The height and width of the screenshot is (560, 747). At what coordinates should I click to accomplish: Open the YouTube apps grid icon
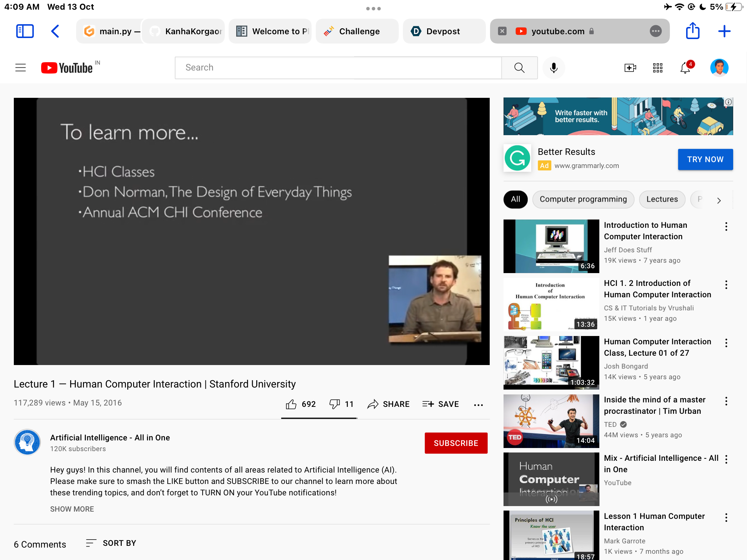coord(658,68)
